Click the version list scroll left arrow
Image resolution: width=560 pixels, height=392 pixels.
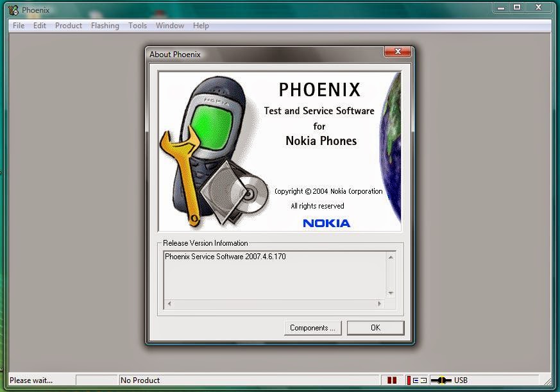(x=169, y=303)
